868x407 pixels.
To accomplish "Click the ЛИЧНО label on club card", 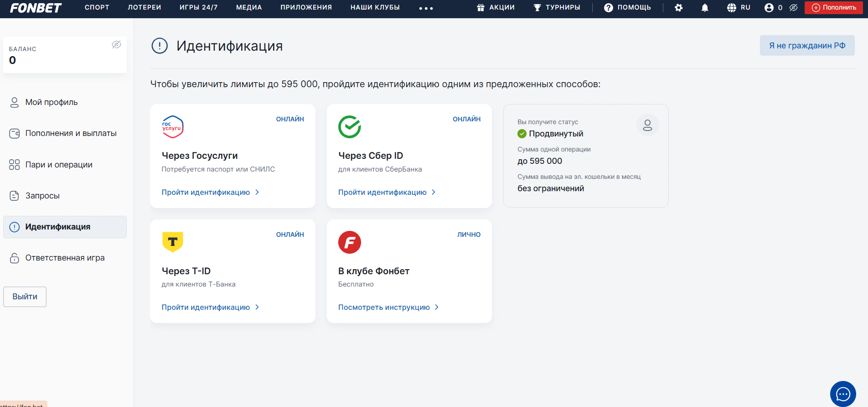I will pos(469,235).
